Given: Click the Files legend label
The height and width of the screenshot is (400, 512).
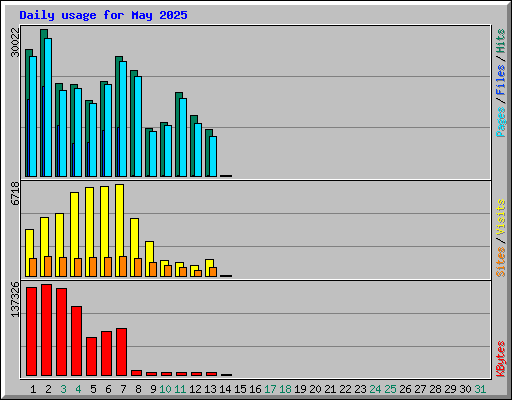Looking at the screenshot, I should tap(501, 79).
